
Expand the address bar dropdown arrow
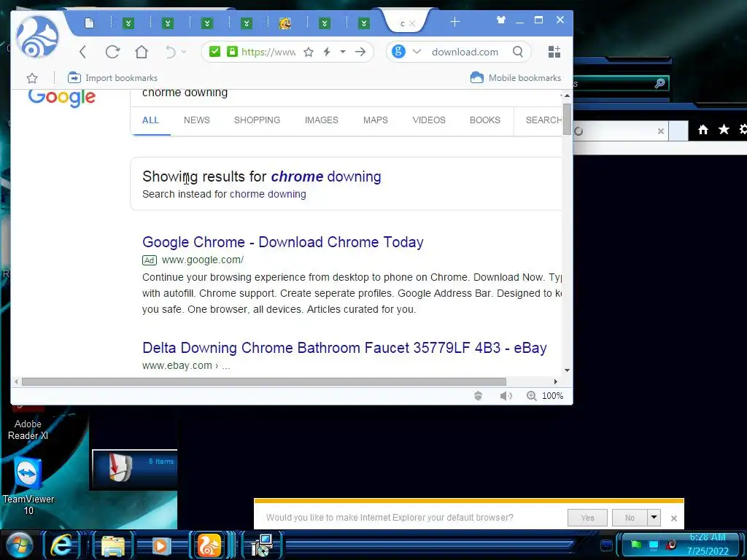(x=343, y=52)
